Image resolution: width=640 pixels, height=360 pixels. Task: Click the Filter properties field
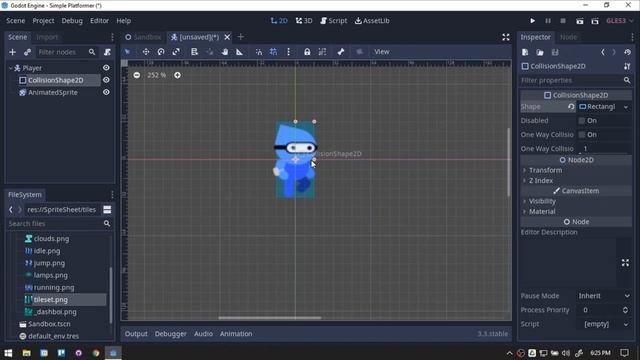[576, 80]
